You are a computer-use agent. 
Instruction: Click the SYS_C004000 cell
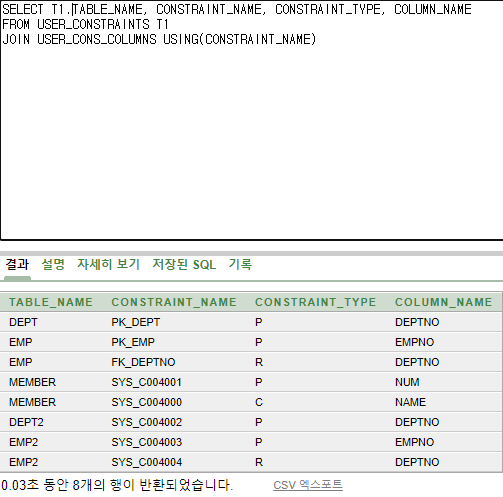pos(147,402)
